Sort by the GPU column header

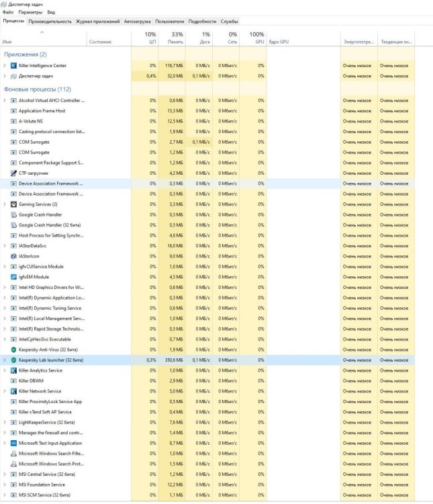253,38
